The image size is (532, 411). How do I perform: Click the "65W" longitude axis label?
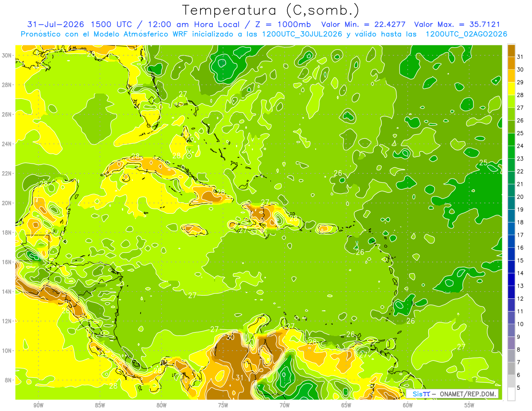click(x=346, y=405)
